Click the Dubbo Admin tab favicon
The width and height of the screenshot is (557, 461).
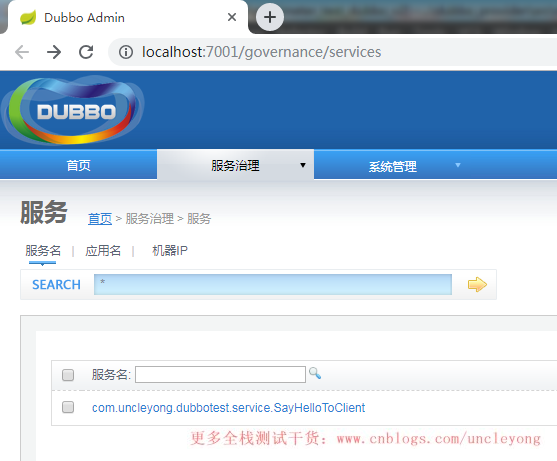coord(28,17)
